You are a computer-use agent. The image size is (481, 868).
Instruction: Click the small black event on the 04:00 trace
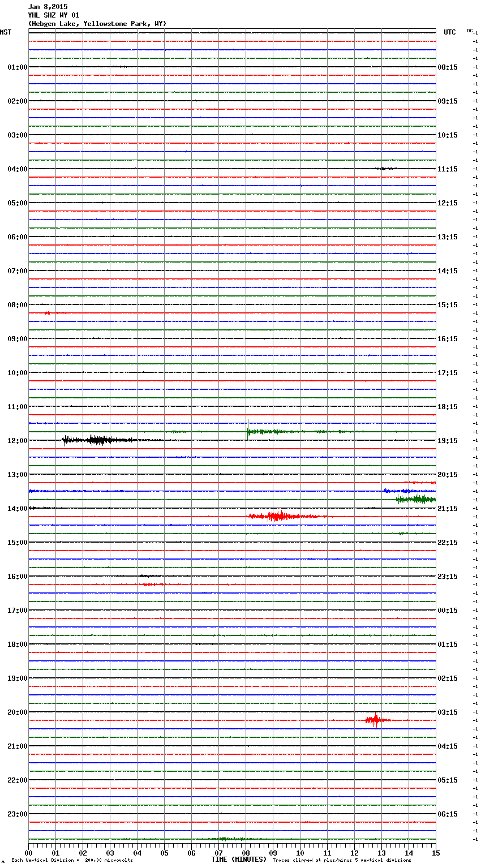coord(386,169)
